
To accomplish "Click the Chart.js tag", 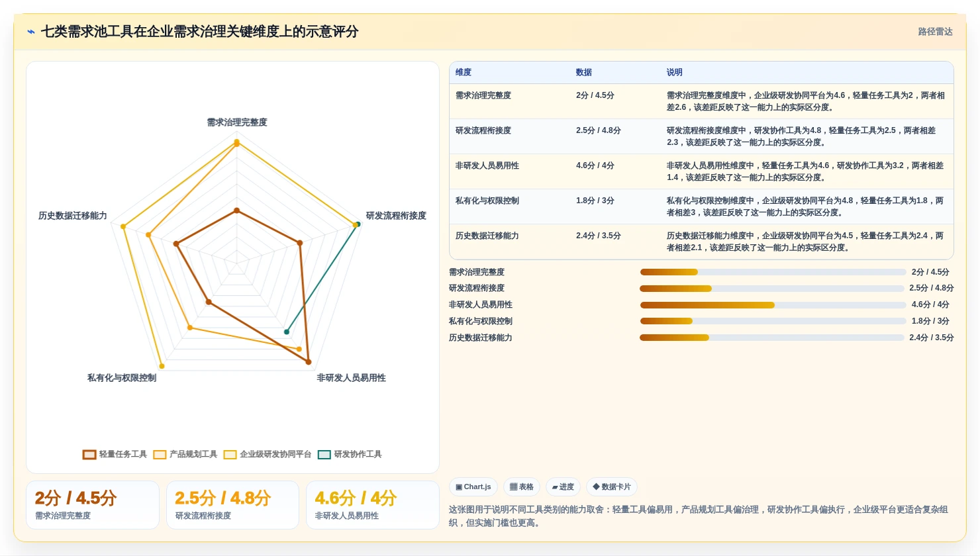I will click(x=473, y=487).
